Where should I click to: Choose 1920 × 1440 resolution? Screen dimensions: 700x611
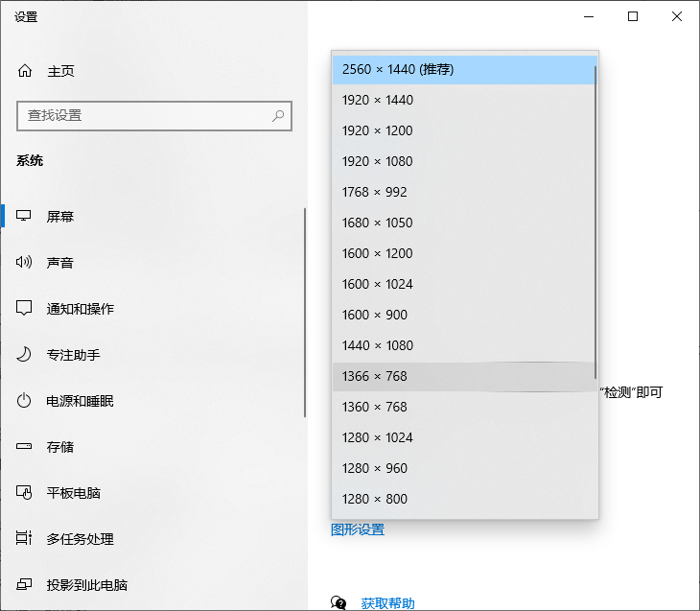(x=463, y=100)
